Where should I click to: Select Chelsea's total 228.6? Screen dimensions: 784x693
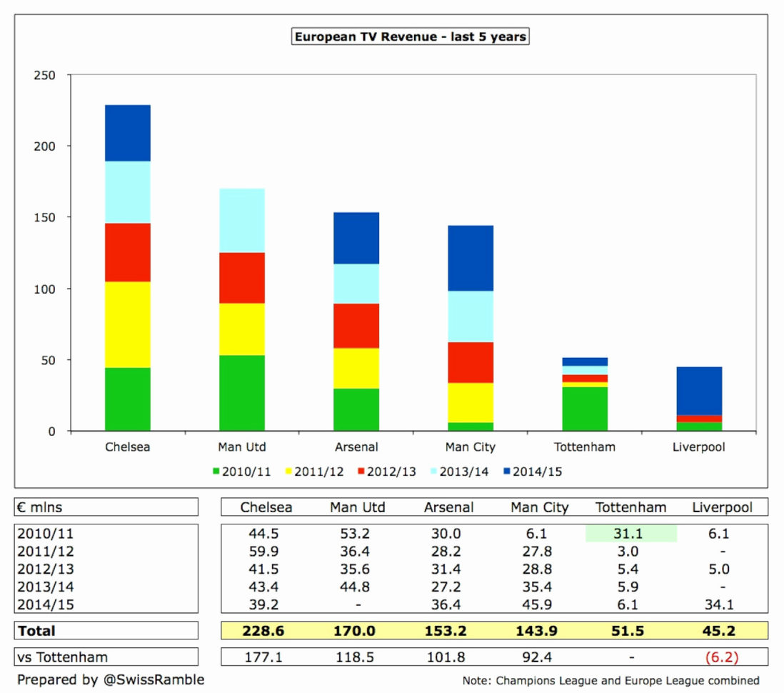click(263, 631)
